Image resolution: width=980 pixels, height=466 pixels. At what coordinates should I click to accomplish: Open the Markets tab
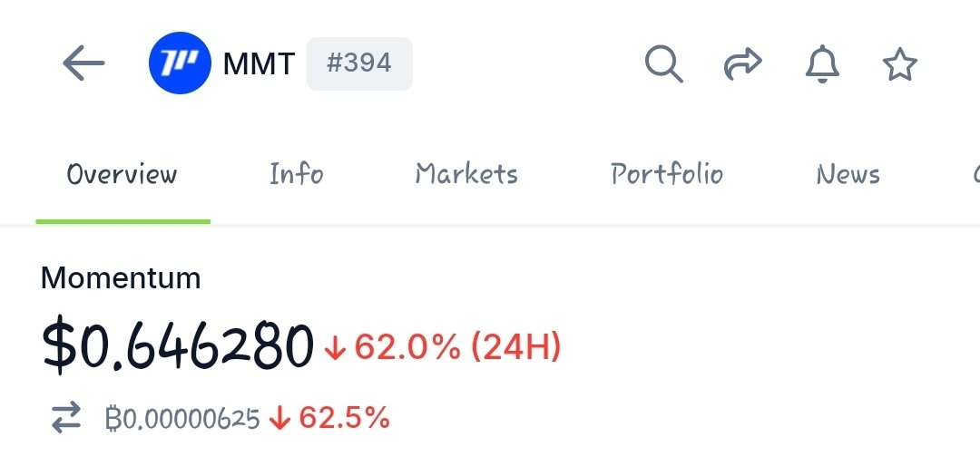pyautogui.click(x=466, y=174)
